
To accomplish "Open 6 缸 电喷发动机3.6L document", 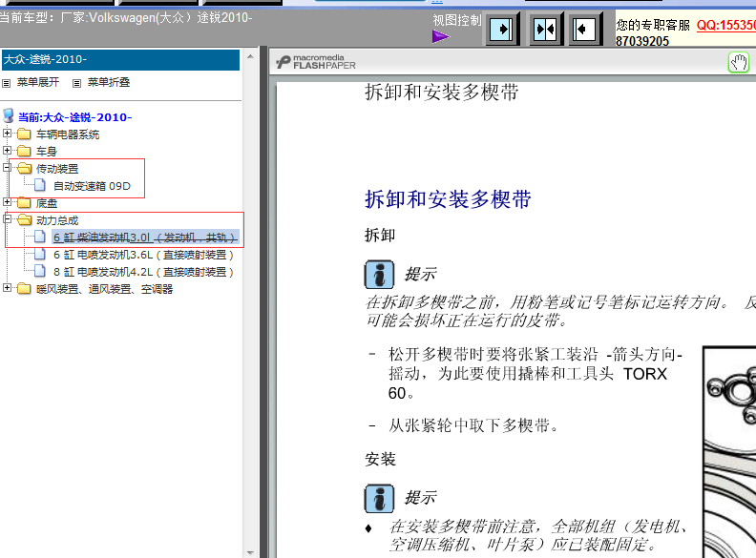I will (143, 255).
